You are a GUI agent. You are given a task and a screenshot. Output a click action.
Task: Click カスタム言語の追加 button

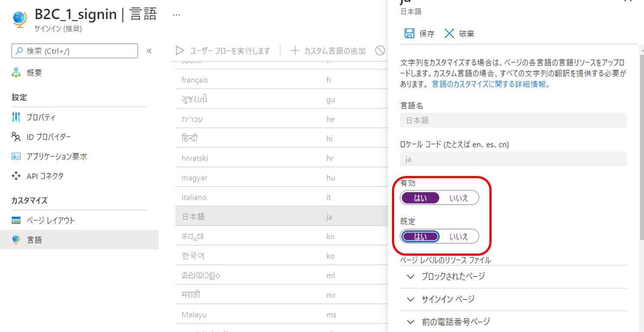pyautogui.click(x=328, y=51)
